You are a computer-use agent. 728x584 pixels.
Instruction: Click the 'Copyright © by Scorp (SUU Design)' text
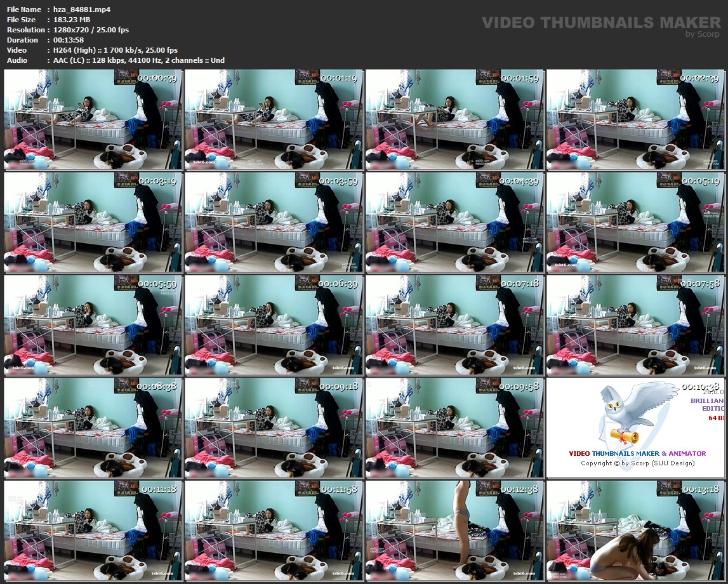[637, 463]
